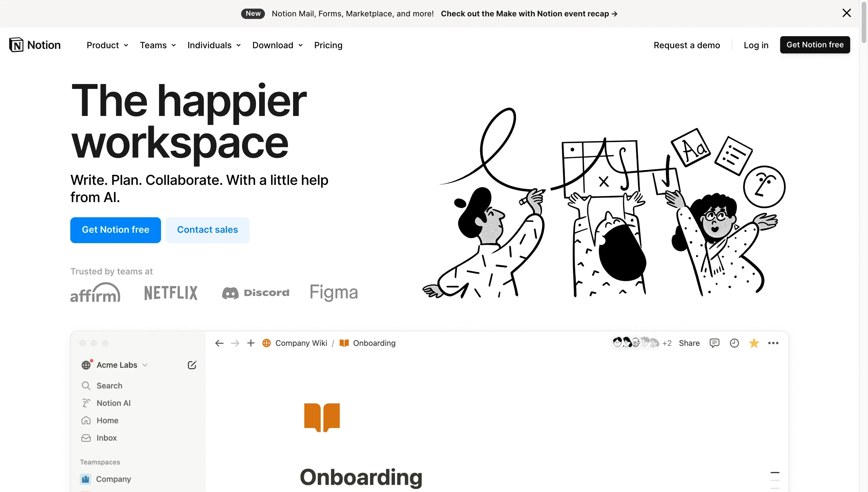Click the Home sidebar icon

tap(86, 421)
